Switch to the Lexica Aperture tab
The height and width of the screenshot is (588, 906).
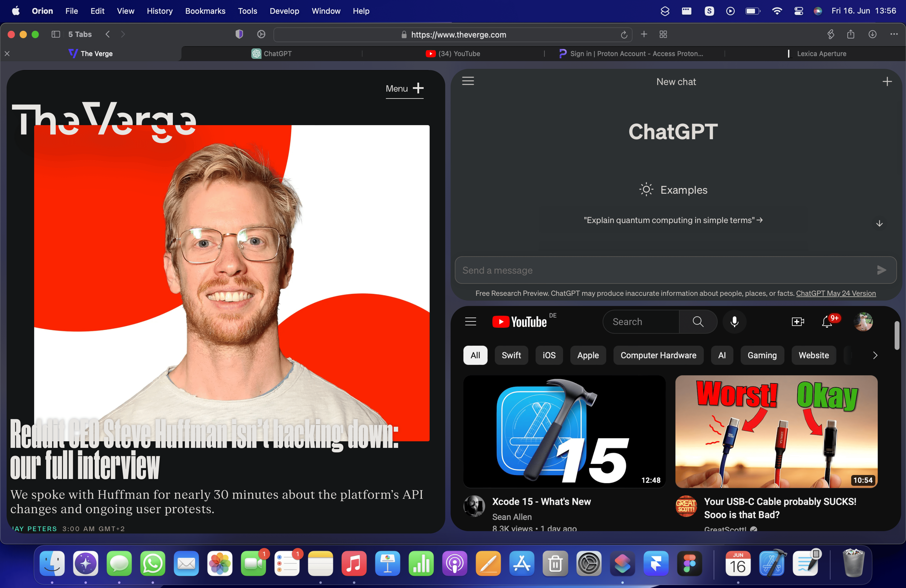pos(815,54)
